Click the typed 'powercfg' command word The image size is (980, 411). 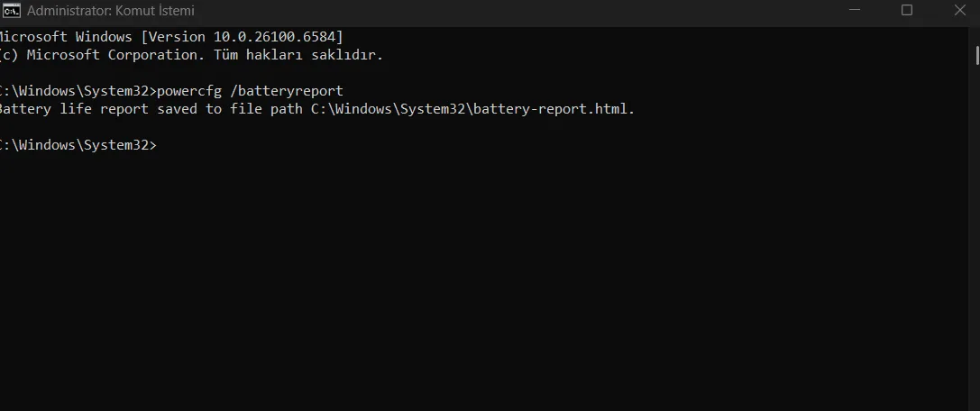point(188,91)
